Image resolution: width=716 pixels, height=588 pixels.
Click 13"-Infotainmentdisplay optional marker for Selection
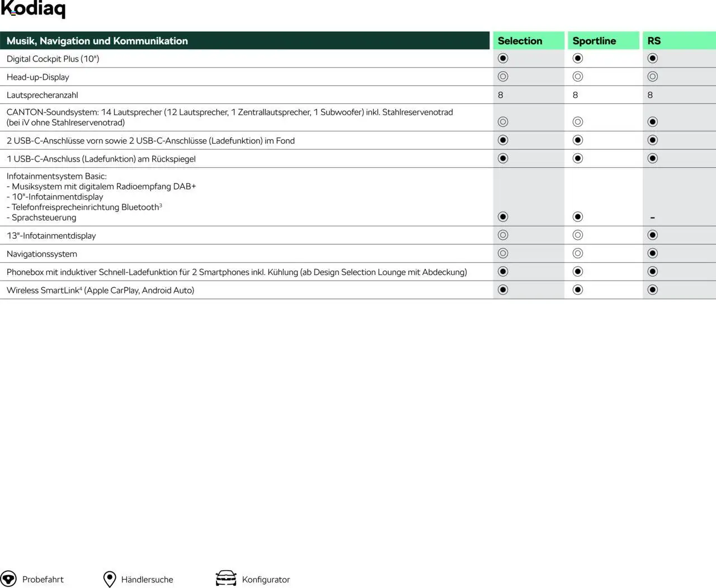pos(503,235)
